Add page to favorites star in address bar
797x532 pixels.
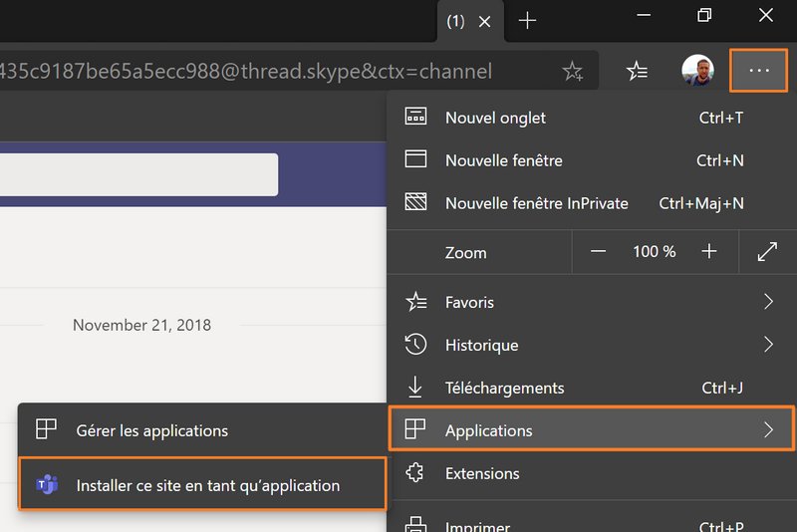[573, 72]
